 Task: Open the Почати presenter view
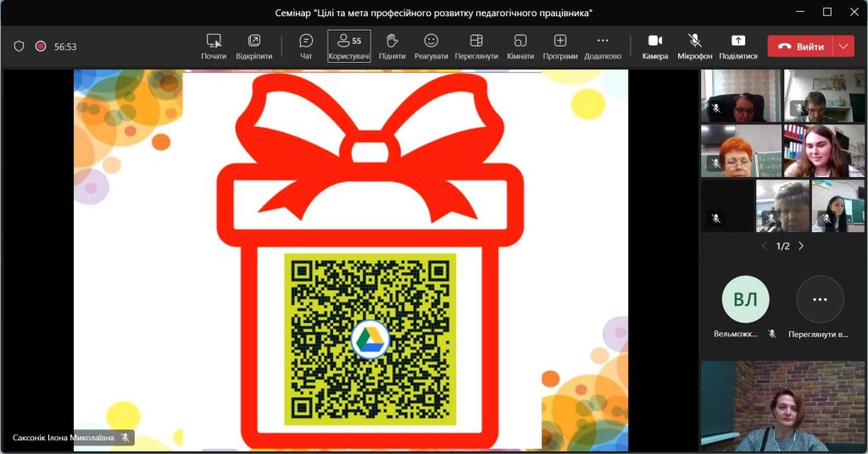214,47
